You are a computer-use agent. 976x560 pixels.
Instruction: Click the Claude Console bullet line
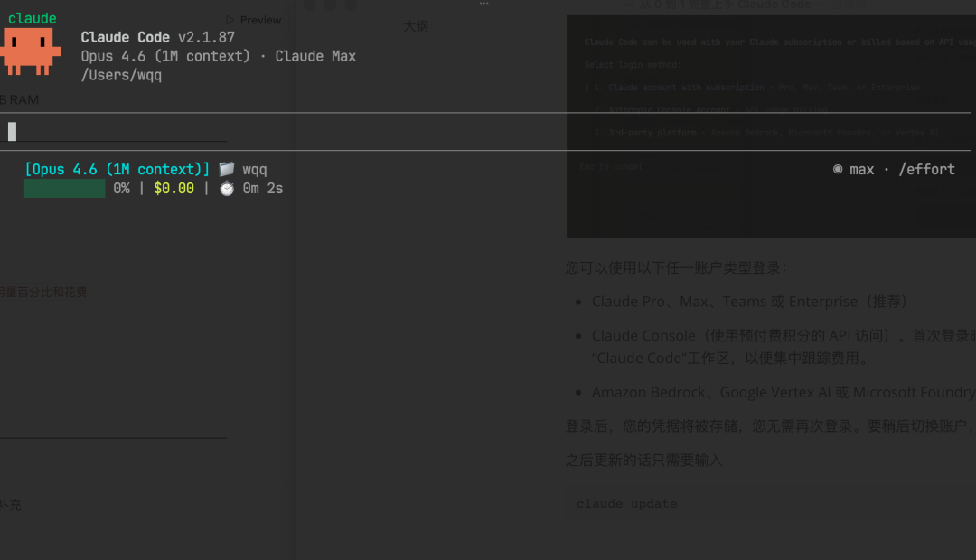click(x=784, y=347)
